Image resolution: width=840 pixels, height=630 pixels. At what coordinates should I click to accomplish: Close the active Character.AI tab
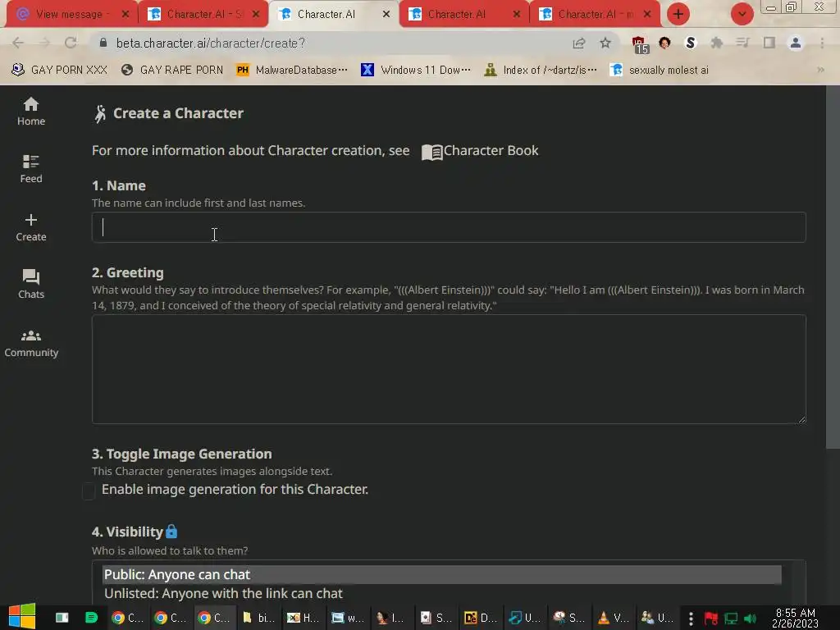coord(386,15)
